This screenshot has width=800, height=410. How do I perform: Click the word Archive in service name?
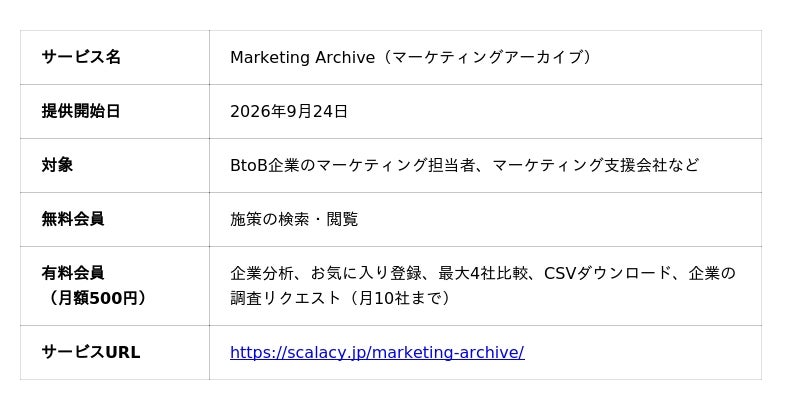coord(345,57)
